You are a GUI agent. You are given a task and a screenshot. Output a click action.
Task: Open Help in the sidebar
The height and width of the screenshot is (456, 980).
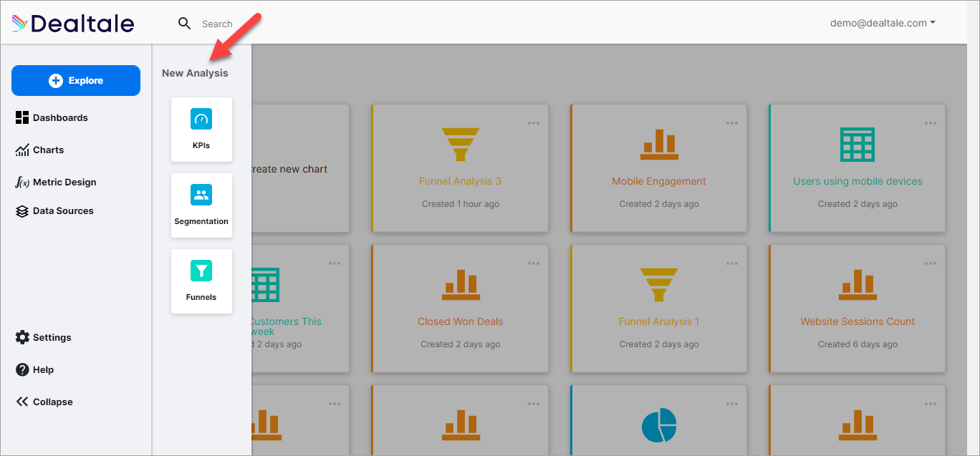click(34, 369)
